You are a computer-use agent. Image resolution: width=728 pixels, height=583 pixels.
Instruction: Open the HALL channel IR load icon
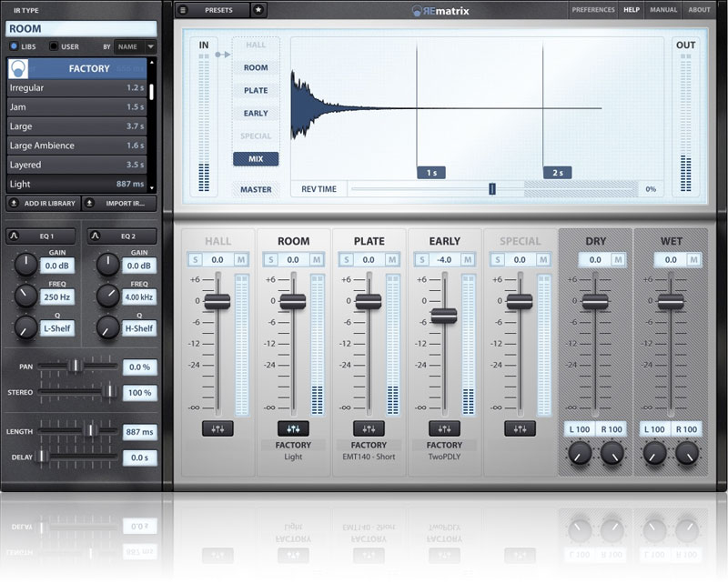pyautogui.click(x=217, y=429)
